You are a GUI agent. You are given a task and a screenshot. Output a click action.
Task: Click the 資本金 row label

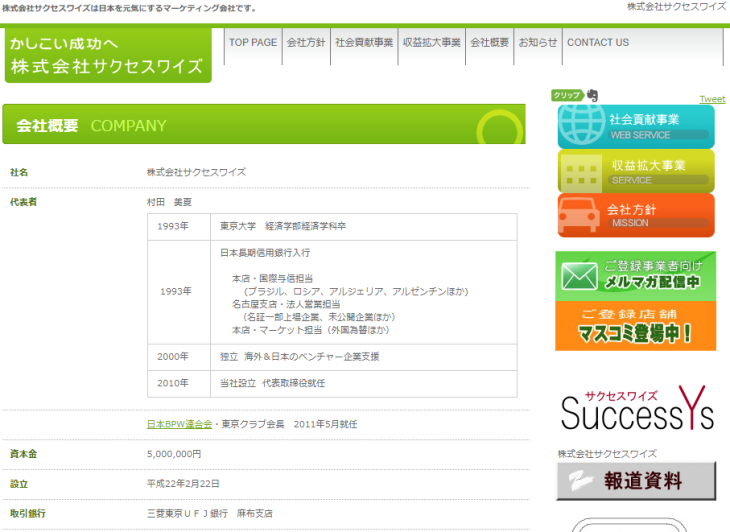23,454
